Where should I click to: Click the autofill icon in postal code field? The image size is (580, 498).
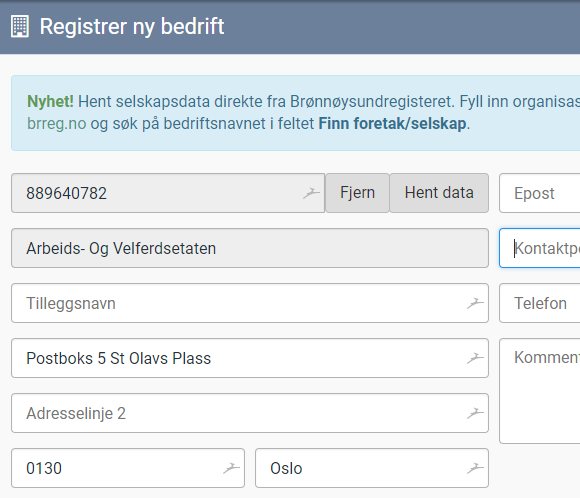point(231,468)
